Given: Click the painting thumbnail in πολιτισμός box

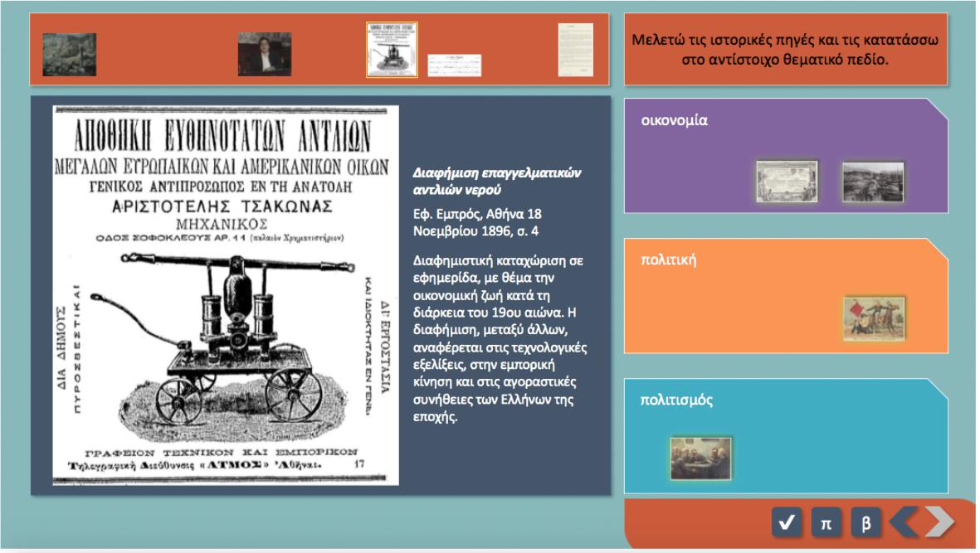Looking at the screenshot, I should click(700, 458).
